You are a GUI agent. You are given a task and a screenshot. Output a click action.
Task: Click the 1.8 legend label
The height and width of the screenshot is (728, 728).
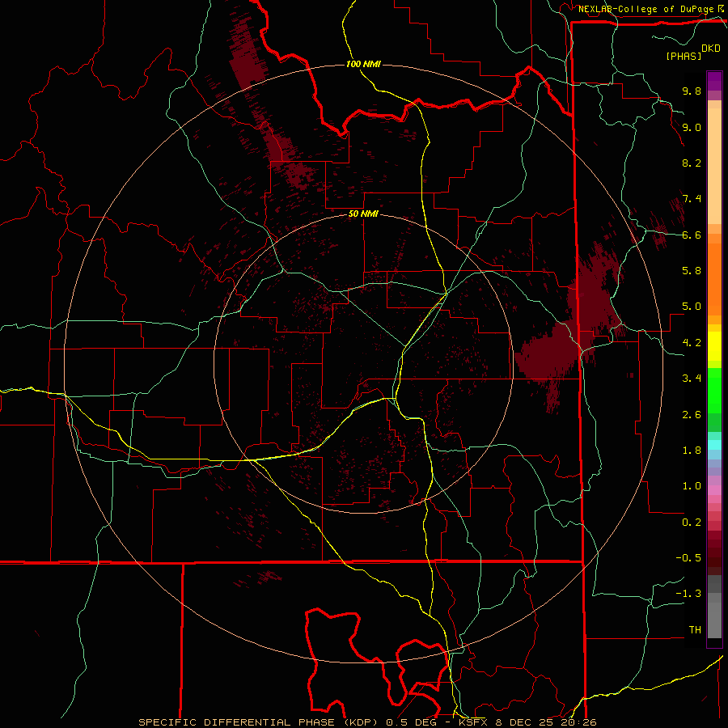(x=692, y=451)
